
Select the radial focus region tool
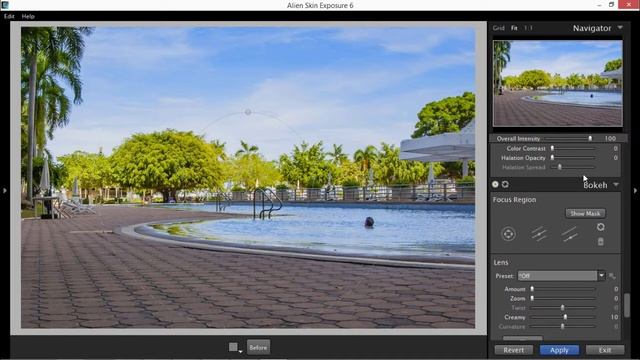pos(508,234)
